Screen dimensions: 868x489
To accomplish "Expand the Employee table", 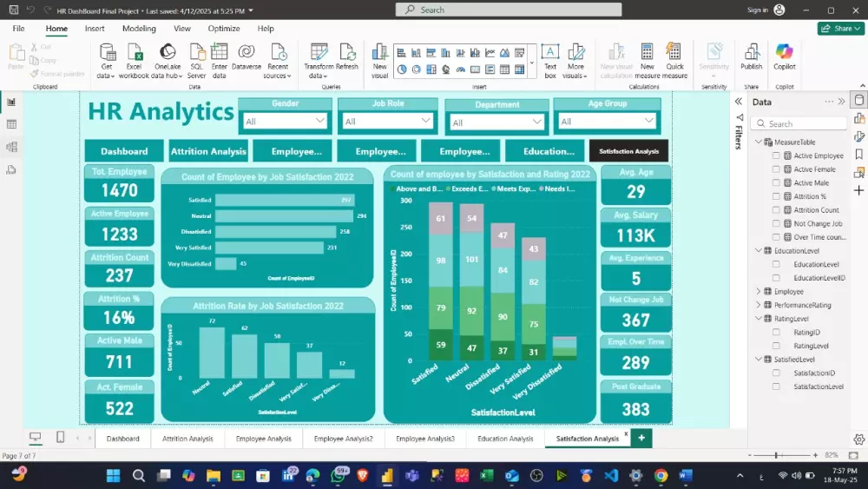I will coord(759,291).
